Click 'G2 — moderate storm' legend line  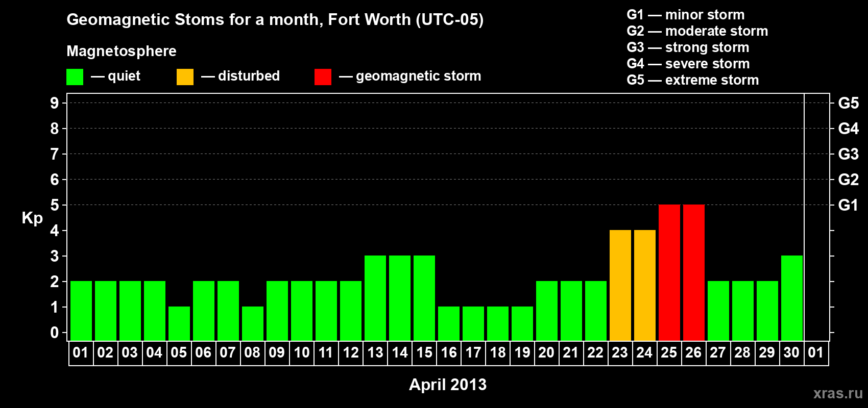pyautogui.click(x=697, y=31)
